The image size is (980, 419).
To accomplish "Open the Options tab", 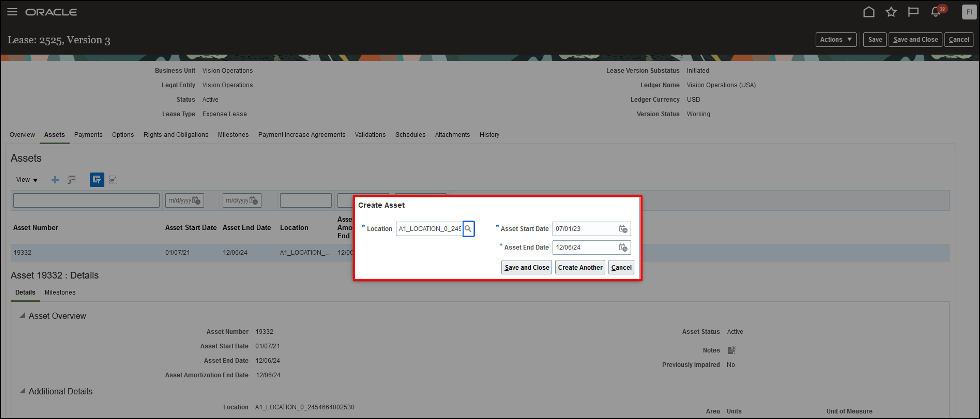I will point(123,135).
